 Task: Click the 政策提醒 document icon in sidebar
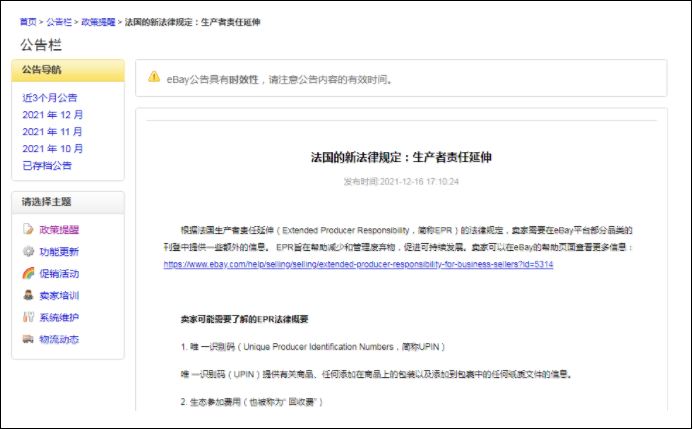click(28, 230)
